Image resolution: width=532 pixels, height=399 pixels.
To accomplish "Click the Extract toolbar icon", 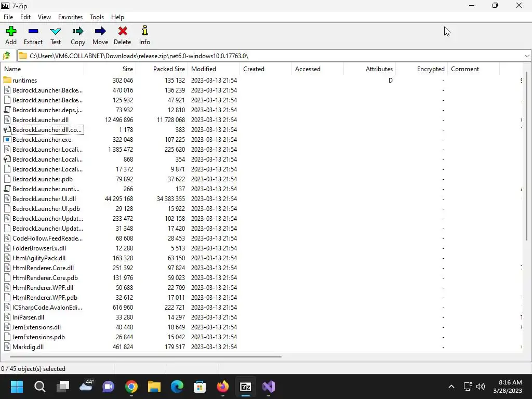I will click(x=33, y=31).
